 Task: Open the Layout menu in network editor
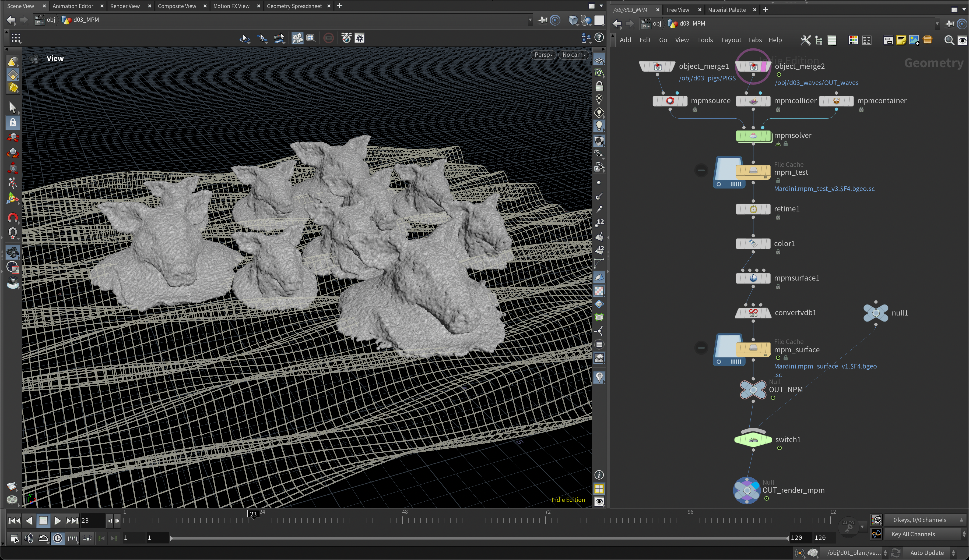731,40
